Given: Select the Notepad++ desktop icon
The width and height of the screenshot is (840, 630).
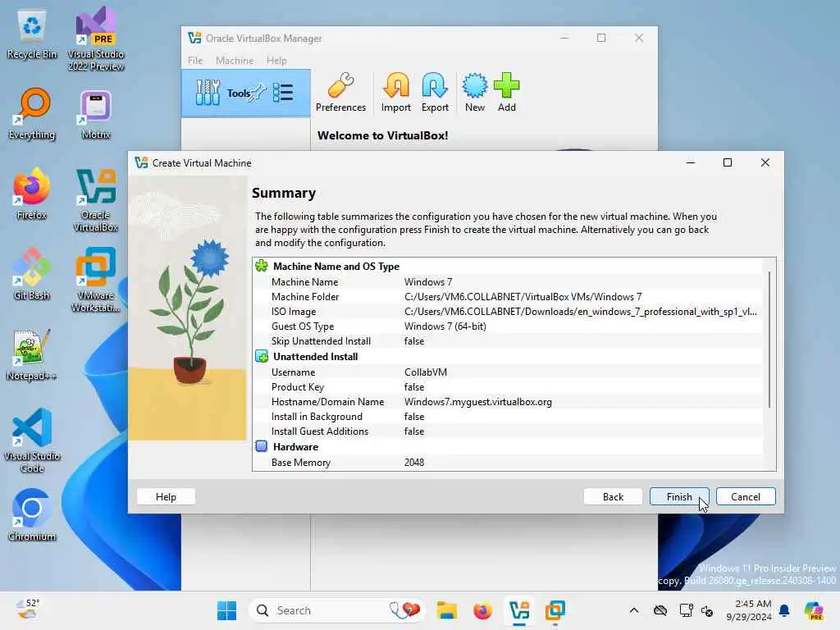Looking at the screenshot, I should point(32,354).
